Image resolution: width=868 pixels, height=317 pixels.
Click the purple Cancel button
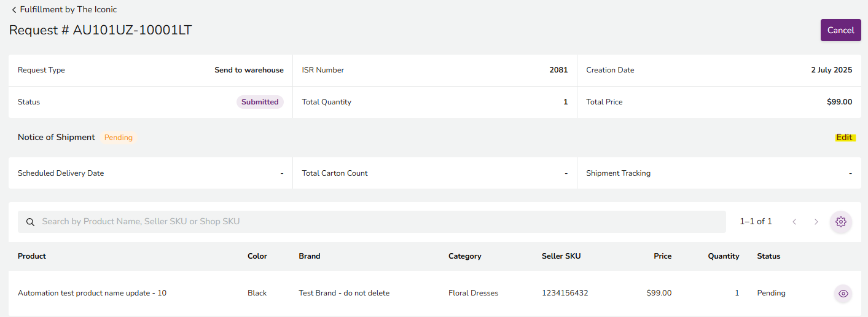840,30
